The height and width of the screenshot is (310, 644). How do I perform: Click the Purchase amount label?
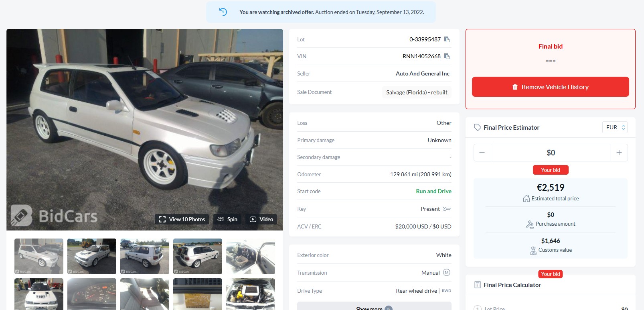(x=555, y=224)
